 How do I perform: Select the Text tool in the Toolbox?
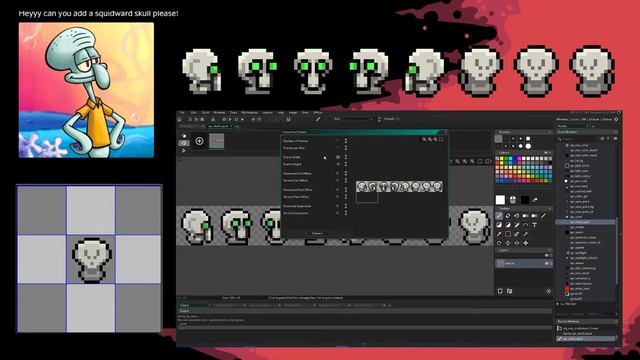click(534, 225)
